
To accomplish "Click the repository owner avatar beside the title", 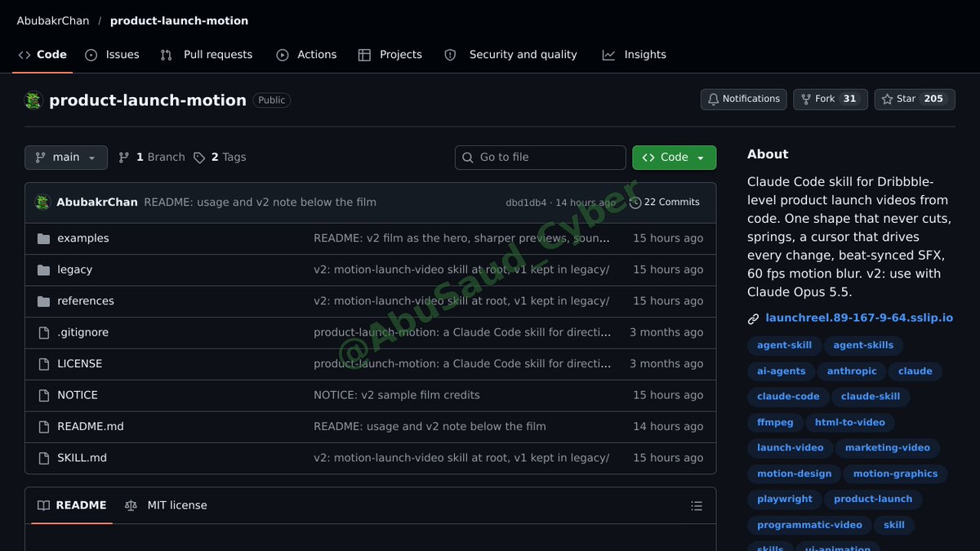I will (33, 100).
